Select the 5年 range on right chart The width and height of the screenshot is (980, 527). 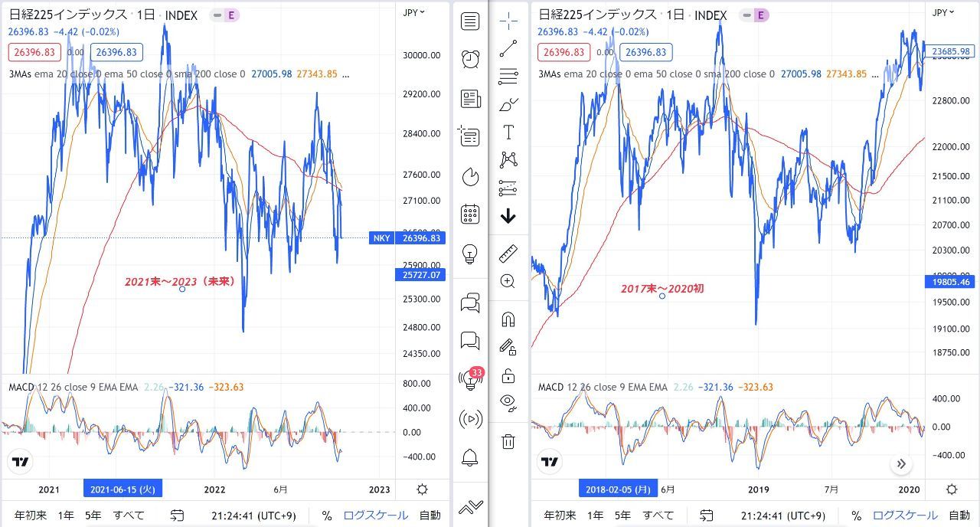pos(622,516)
